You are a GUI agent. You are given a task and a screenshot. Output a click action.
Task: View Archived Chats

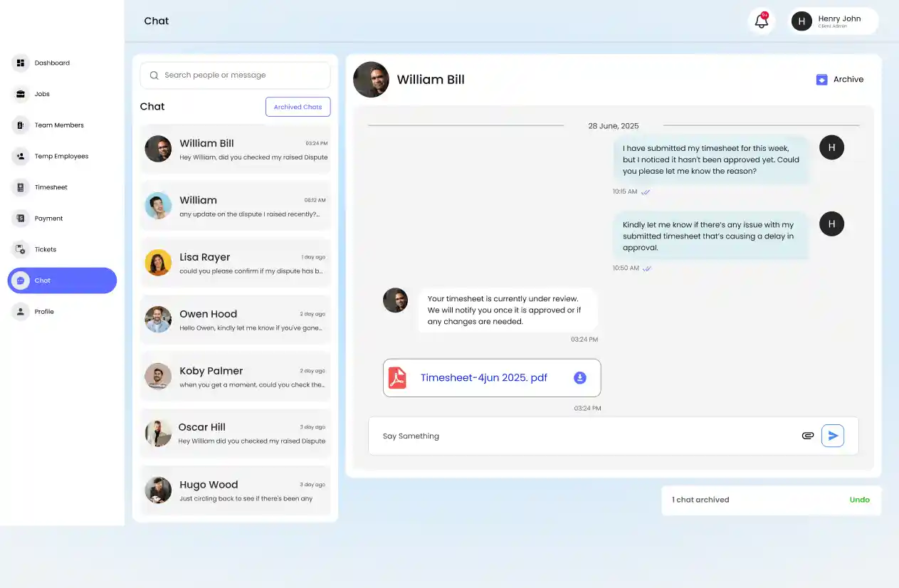tap(298, 106)
